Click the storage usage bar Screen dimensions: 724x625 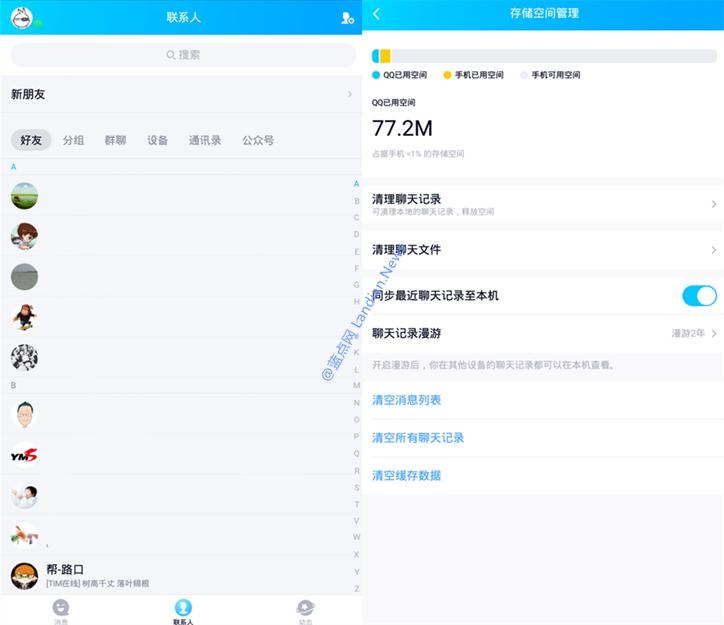[x=544, y=56]
